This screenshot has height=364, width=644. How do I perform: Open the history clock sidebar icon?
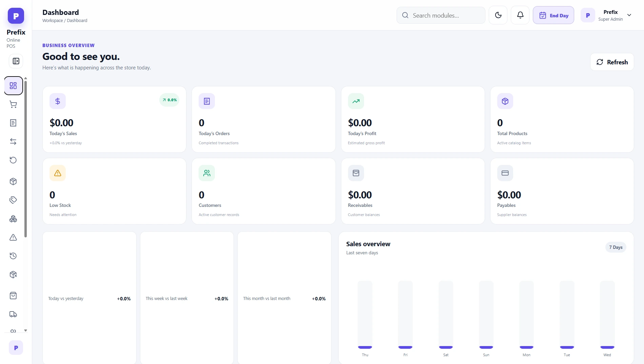tap(13, 256)
